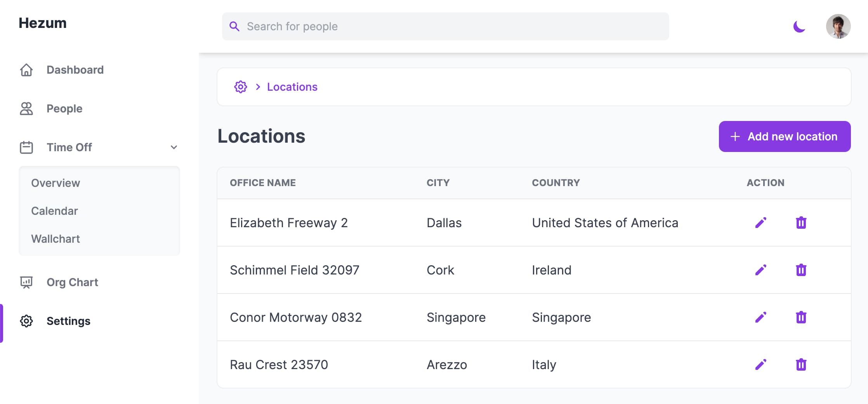The image size is (868, 404).
Task: Edit the Elizabeth Freeway 2 location
Action: (760, 223)
